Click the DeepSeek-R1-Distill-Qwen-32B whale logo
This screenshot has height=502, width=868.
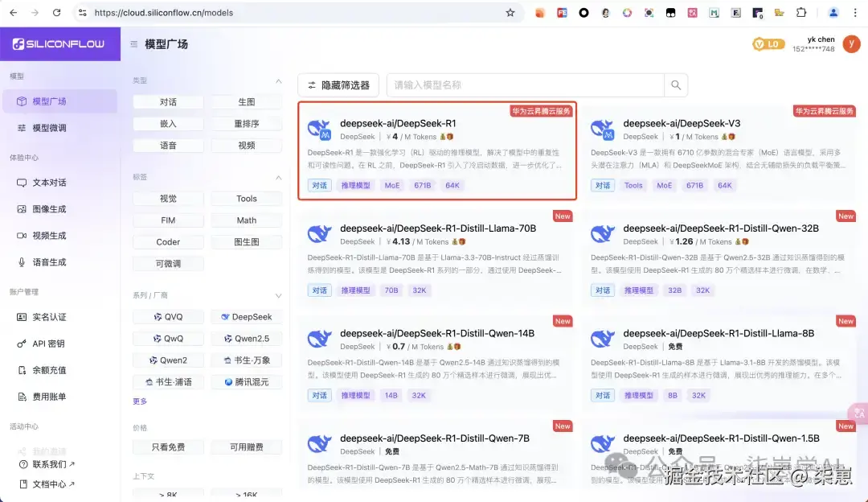click(602, 234)
